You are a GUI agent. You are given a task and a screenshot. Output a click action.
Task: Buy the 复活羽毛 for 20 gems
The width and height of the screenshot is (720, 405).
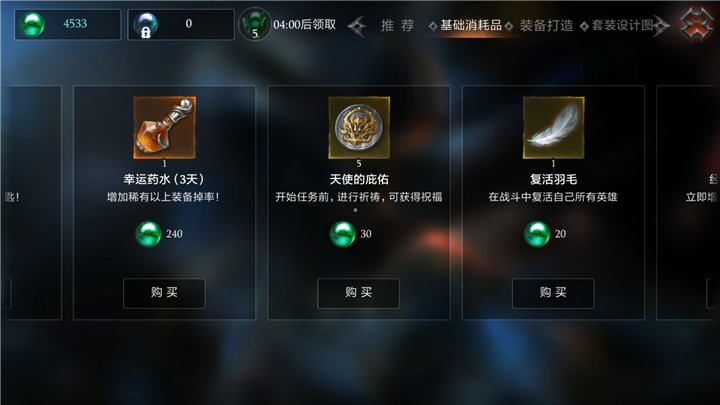553,293
